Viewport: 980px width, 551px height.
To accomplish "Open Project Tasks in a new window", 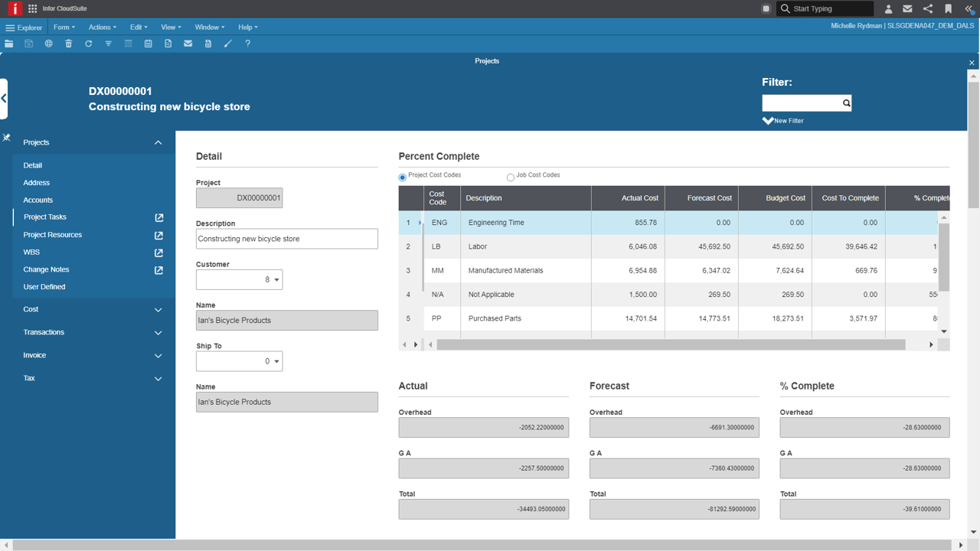I will (x=158, y=217).
